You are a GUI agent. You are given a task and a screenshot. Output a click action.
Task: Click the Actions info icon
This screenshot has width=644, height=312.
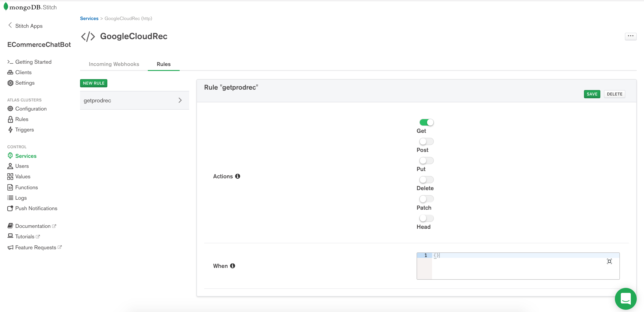pyautogui.click(x=237, y=176)
